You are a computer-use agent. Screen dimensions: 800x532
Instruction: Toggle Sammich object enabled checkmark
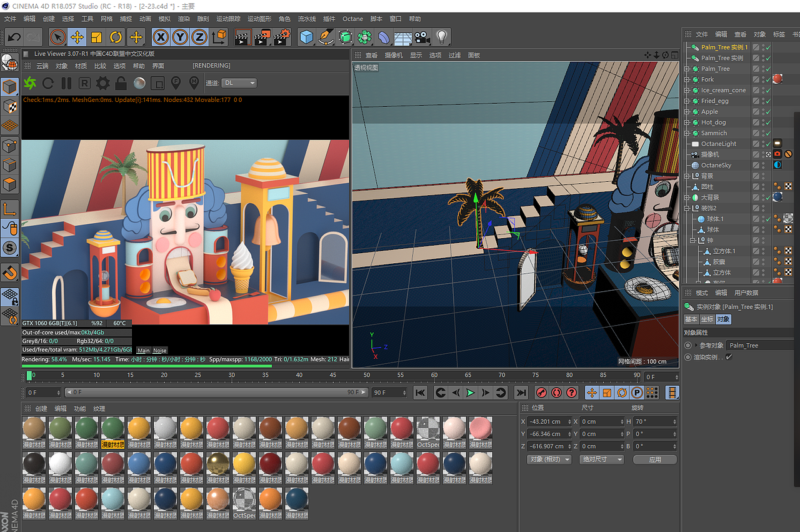click(767, 133)
